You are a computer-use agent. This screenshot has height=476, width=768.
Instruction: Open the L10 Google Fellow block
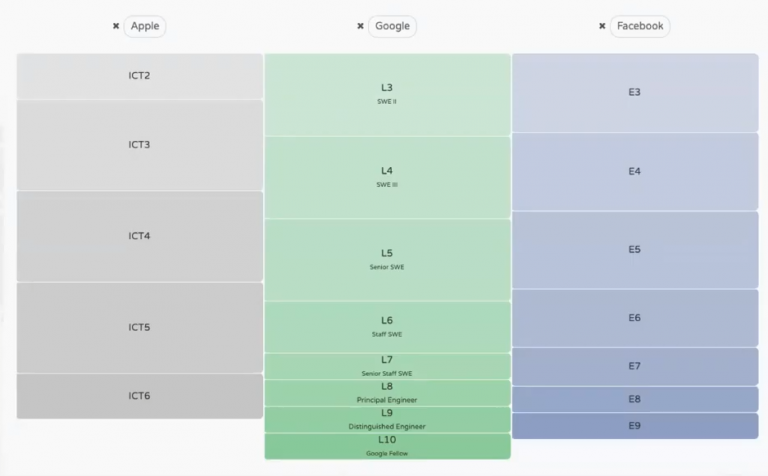(387, 446)
